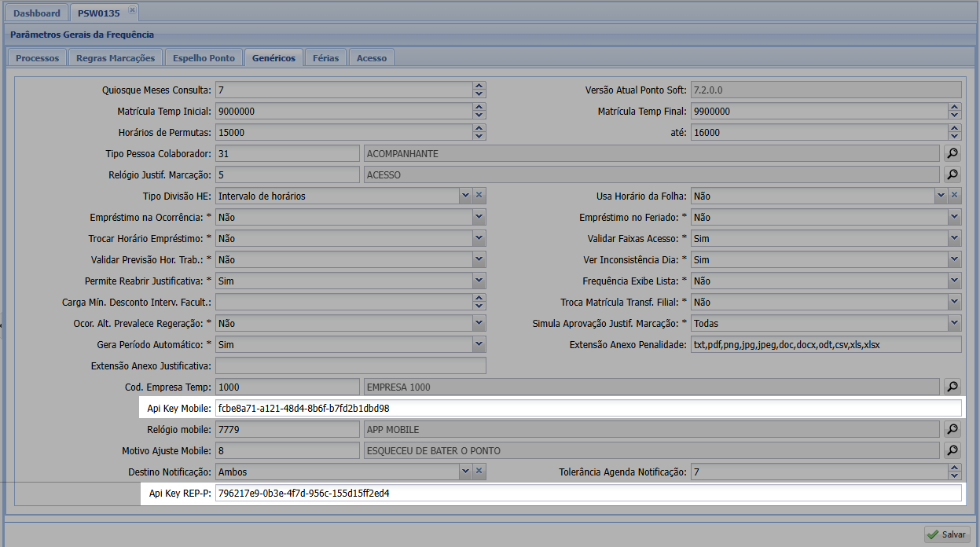Viewport: 980px width, 547px height.
Task: Expand the Validar Faixas Acesso dropdown
Action: 955,238
